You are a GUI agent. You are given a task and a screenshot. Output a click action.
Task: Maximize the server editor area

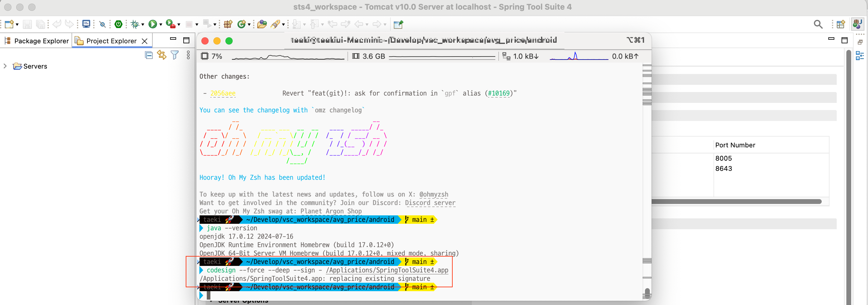(845, 40)
